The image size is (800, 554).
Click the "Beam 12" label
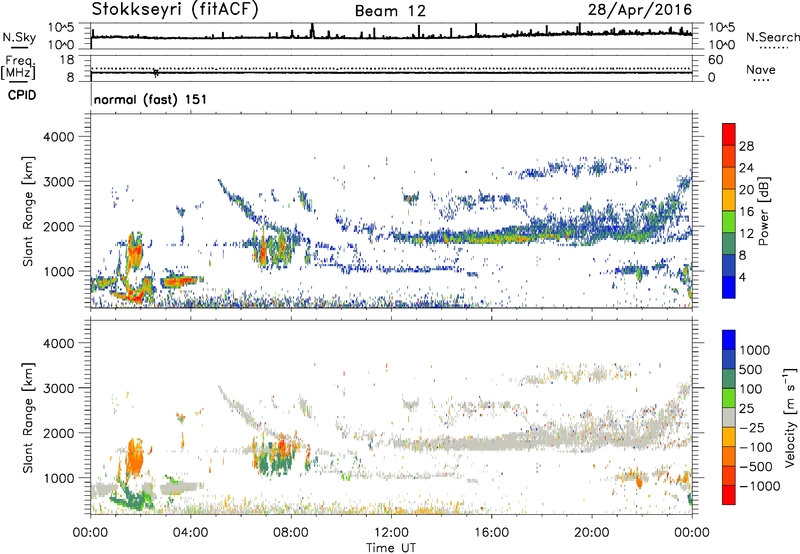(390, 11)
